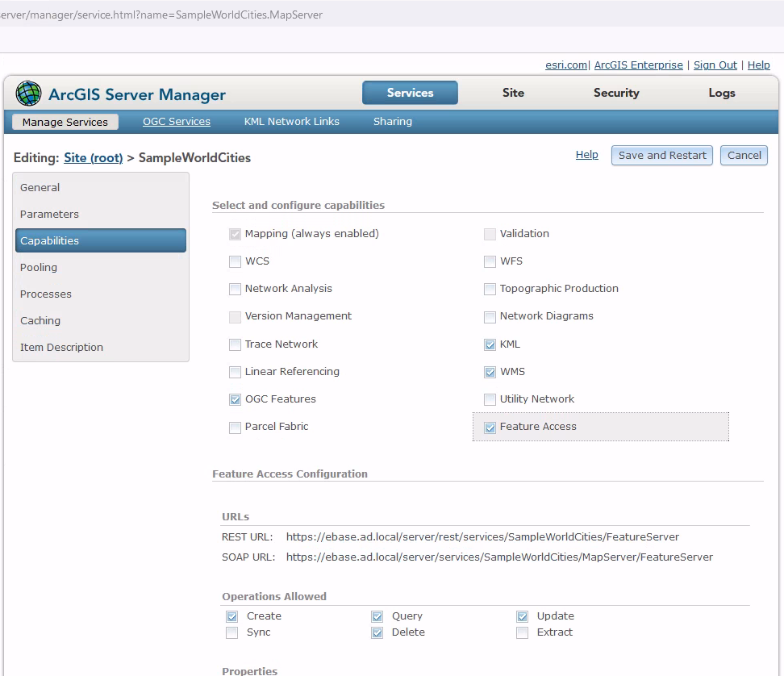Image resolution: width=784 pixels, height=676 pixels.
Task: Open the OGC Services sub-tab
Action: [x=177, y=122]
